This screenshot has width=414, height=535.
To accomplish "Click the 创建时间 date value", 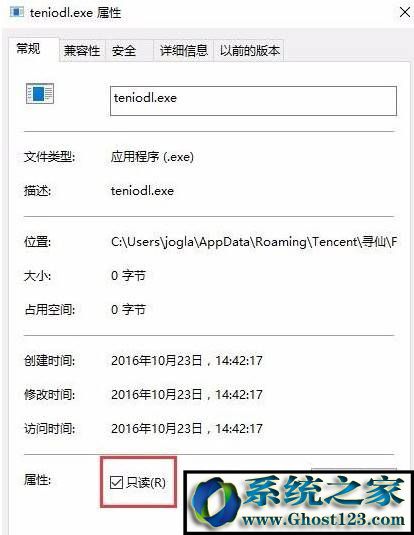I will (x=187, y=361).
